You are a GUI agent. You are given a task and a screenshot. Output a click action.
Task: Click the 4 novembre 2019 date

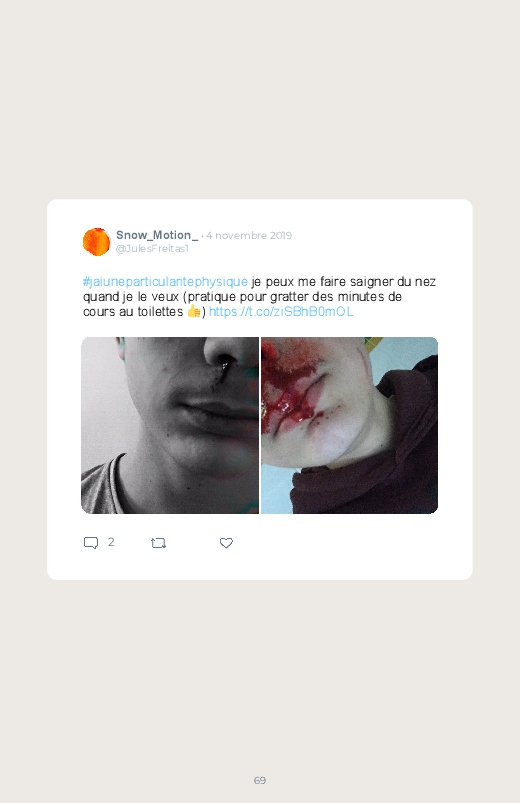(x=249, y=236)
